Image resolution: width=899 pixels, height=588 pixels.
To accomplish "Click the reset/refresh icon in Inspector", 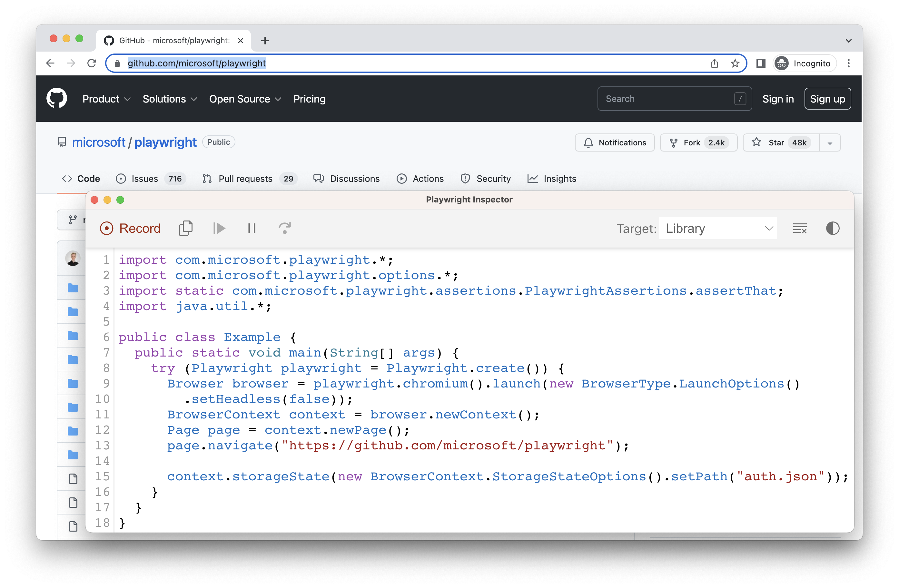I will pos(285,228).
